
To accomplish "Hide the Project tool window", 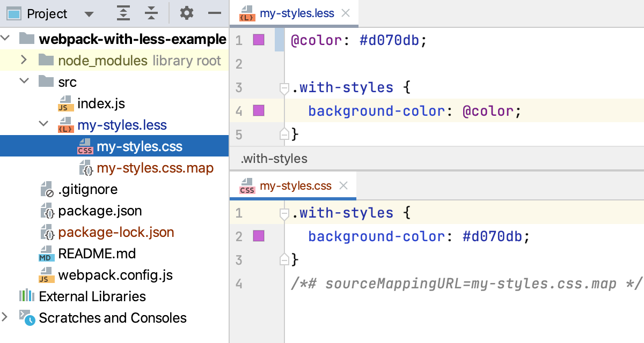I will [214, 13].
